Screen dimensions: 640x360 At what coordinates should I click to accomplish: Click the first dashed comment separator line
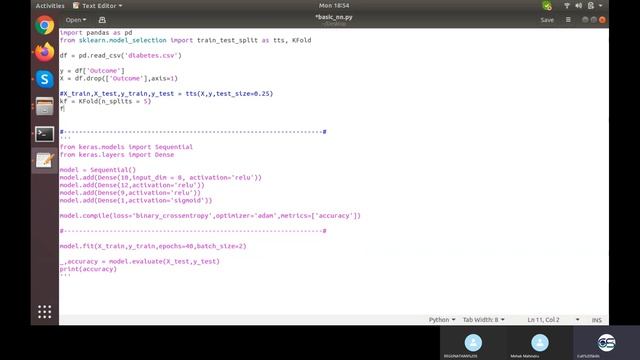[x=193, y=132]
